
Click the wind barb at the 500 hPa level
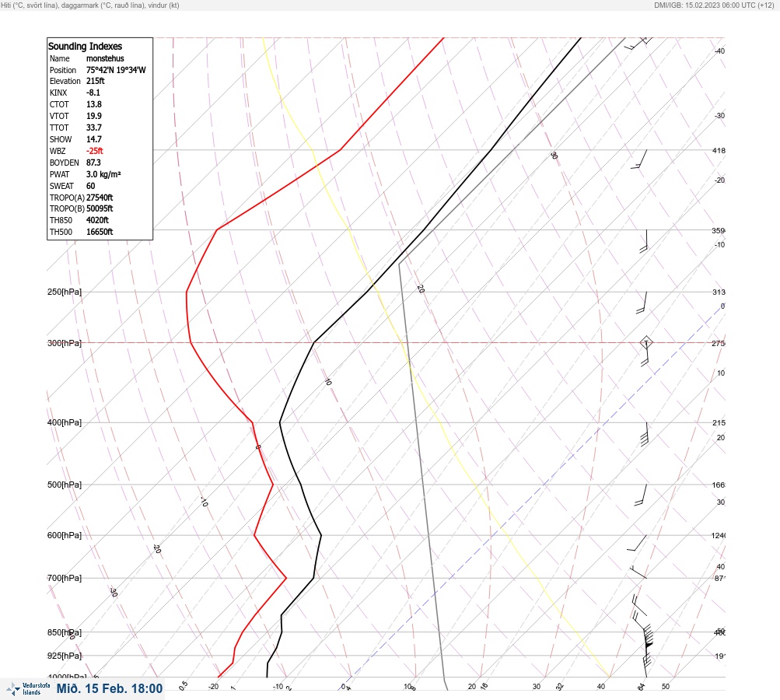click(642, 495)
